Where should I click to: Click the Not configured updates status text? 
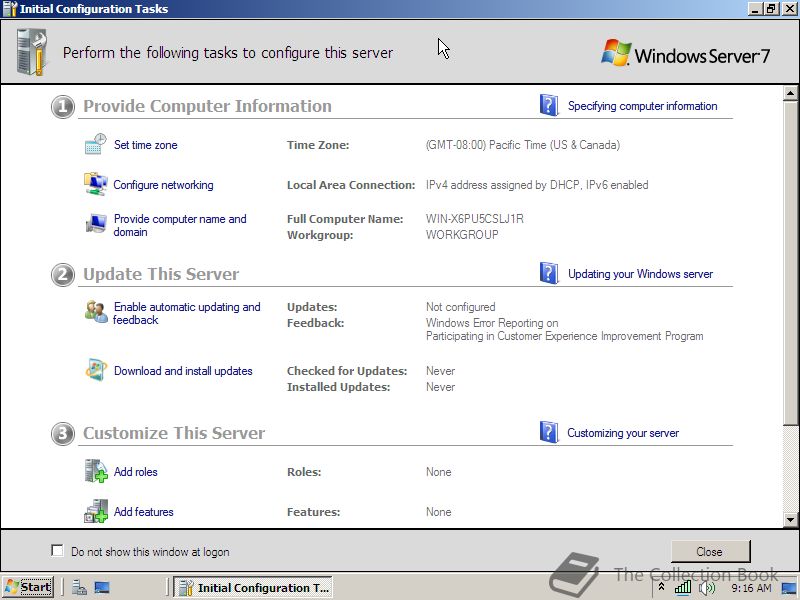coord(460,307)
